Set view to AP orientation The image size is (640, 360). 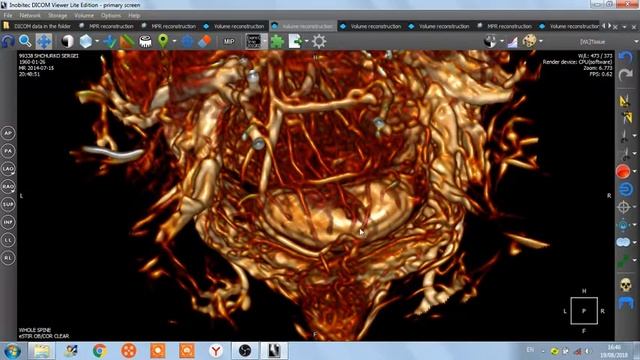coord(8,133)
